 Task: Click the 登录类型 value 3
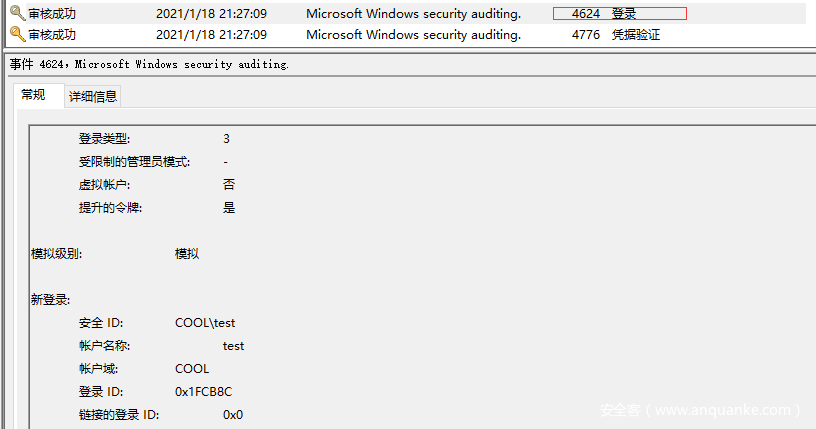coord(226,138)
